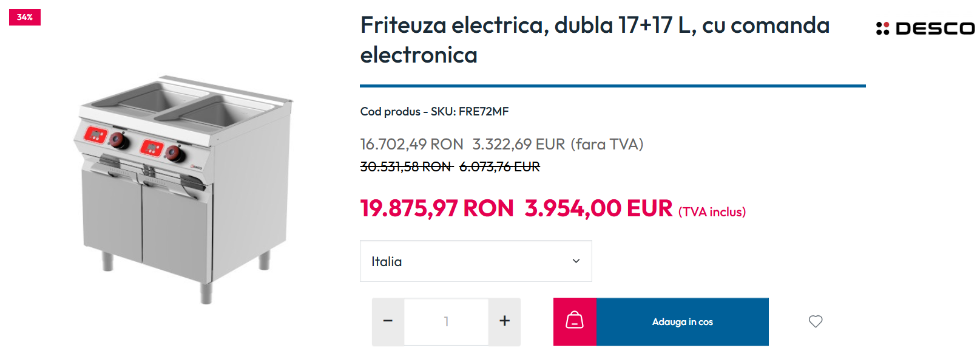The height and width of the screenshot is (353, 980).
Task: Click the crossed-out 30.531,58 RON price
Action: pos(407,166)
